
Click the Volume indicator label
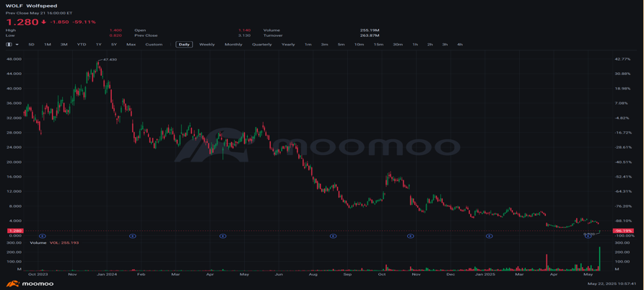tap(37, 243)
